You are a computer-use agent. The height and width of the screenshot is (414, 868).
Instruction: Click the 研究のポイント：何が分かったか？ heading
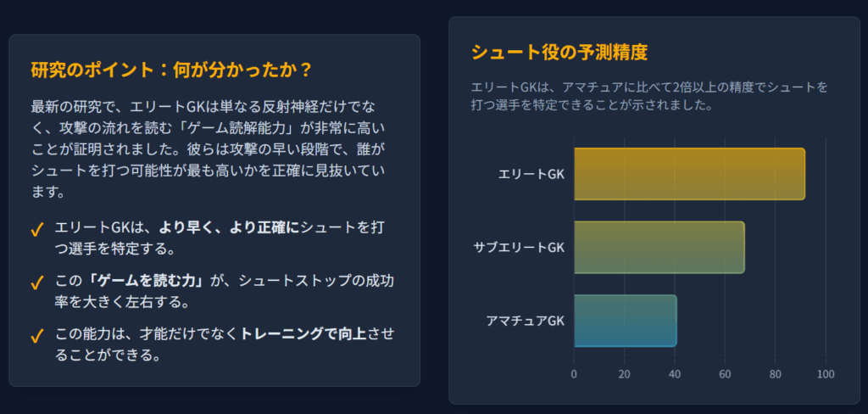point(170,70)
